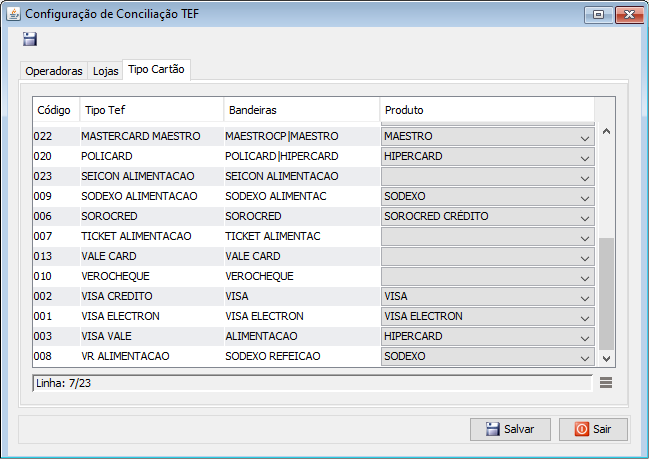Select the code cell 013
The height and width of the screenshot is (459, 649).
coord(56,256)
